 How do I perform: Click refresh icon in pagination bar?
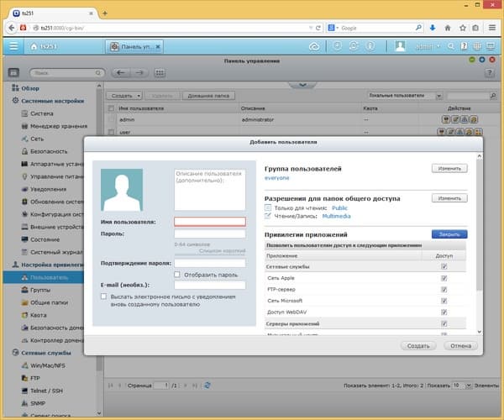(207, 385)
